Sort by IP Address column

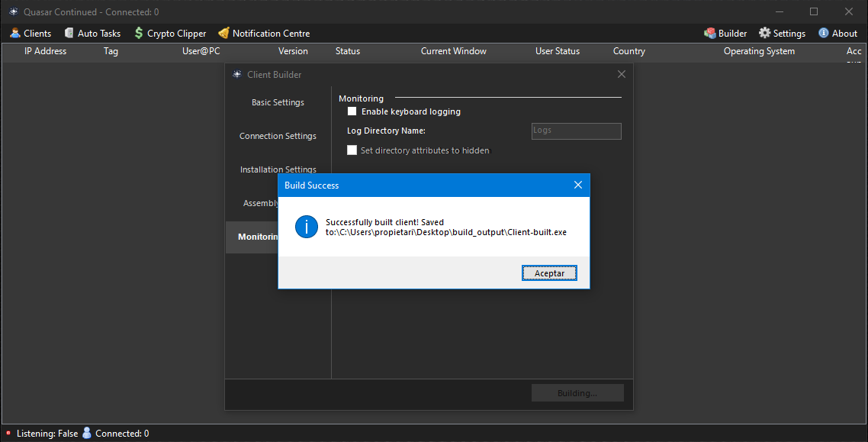pos(46,51)
